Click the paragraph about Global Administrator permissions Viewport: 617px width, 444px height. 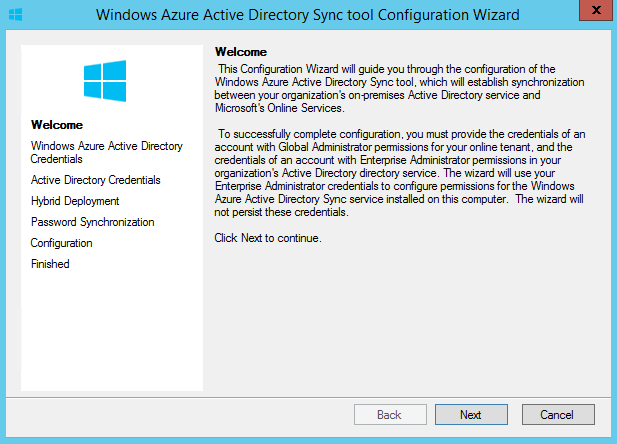pyautogui.click(x=399, y=173)
